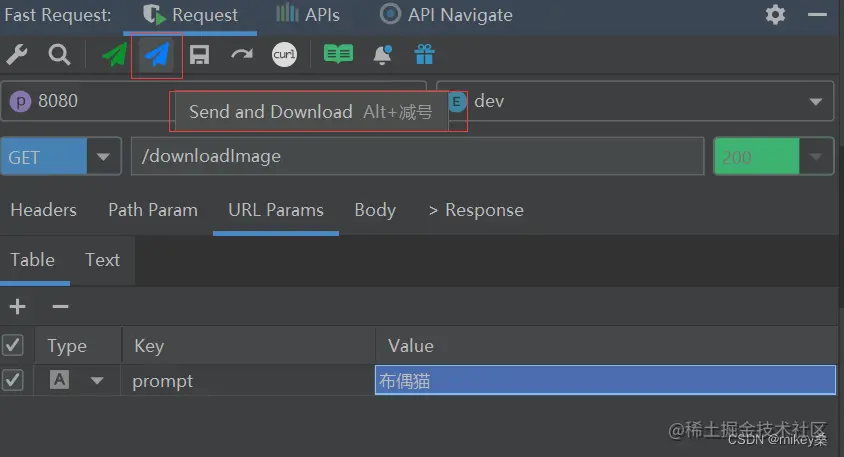Image resolution: width=844 pixels, height=457 pixels.
Task: Open the prompt row type dropdown
Action: (97, 381)
